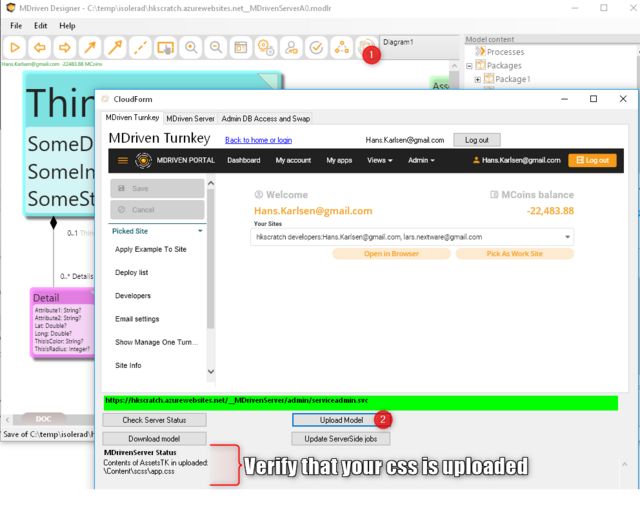Image resolution: width=640 pixels, height=517 pixels.
Task: Open the Your Sites combo box
Action: [x=412, y=237]
